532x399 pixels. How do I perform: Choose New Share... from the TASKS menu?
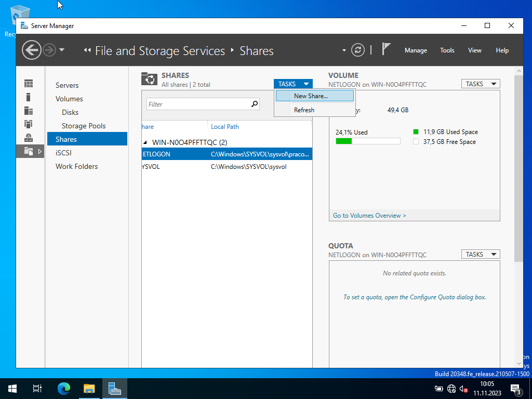pyautogui.click(x=311, y=96)
